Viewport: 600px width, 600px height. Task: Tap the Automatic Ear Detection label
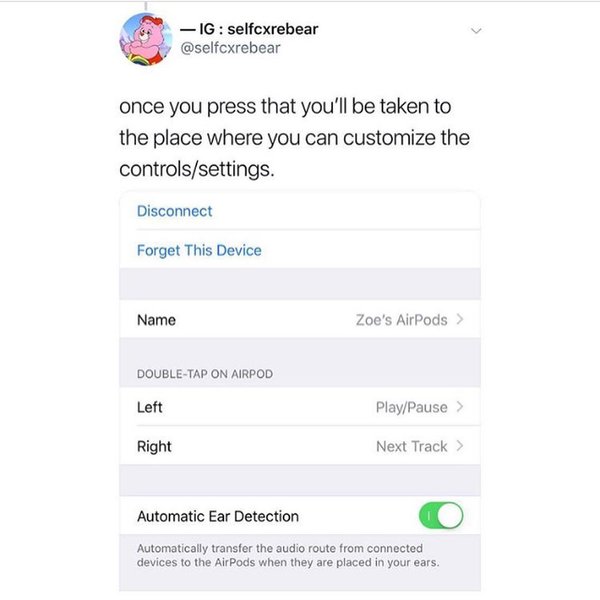click(x=218, y=516)
